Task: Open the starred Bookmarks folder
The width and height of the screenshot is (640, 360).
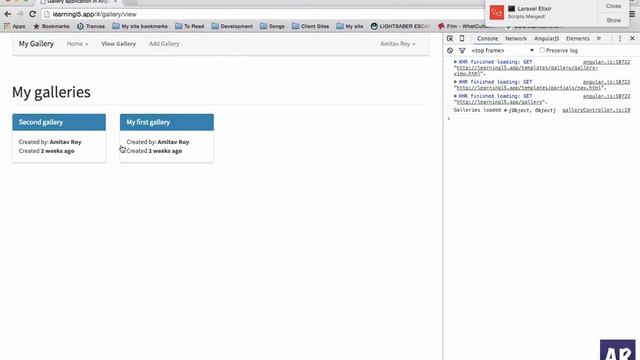Action: click(51, 26)
